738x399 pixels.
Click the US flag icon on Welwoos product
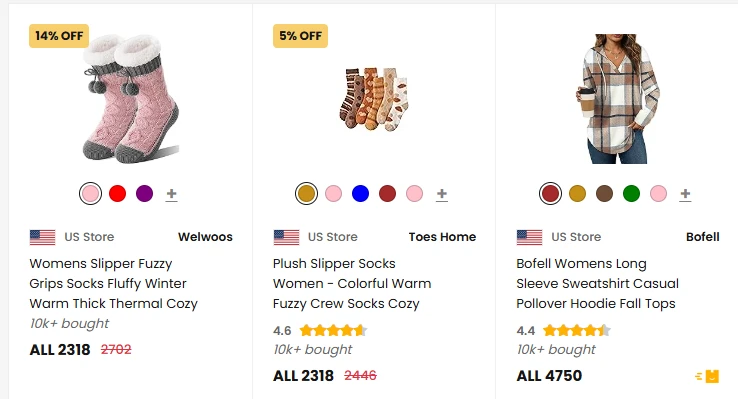[42, 237]
